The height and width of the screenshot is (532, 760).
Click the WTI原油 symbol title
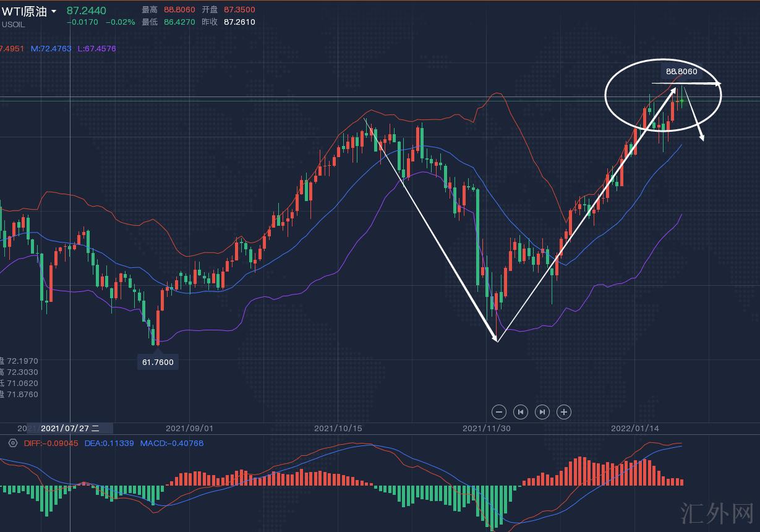[x=24, y=11]
